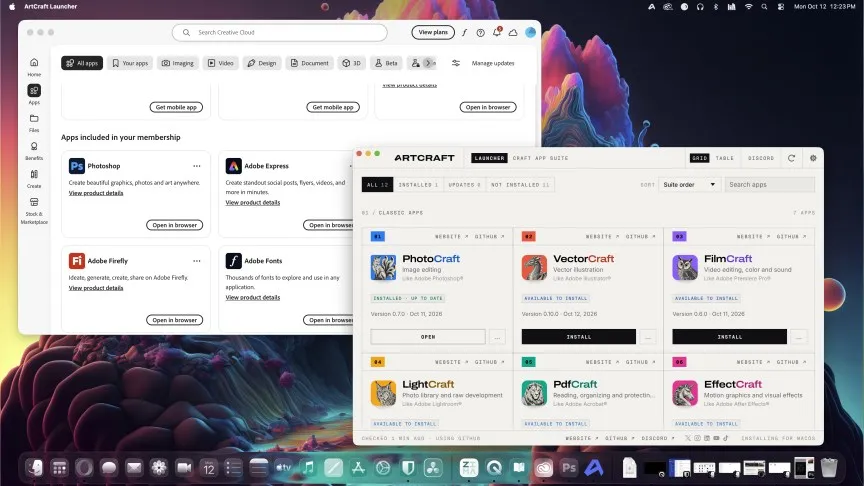Select the Beta tab in Creative Cloud
The image size is (864, 486).
[386, 63]
